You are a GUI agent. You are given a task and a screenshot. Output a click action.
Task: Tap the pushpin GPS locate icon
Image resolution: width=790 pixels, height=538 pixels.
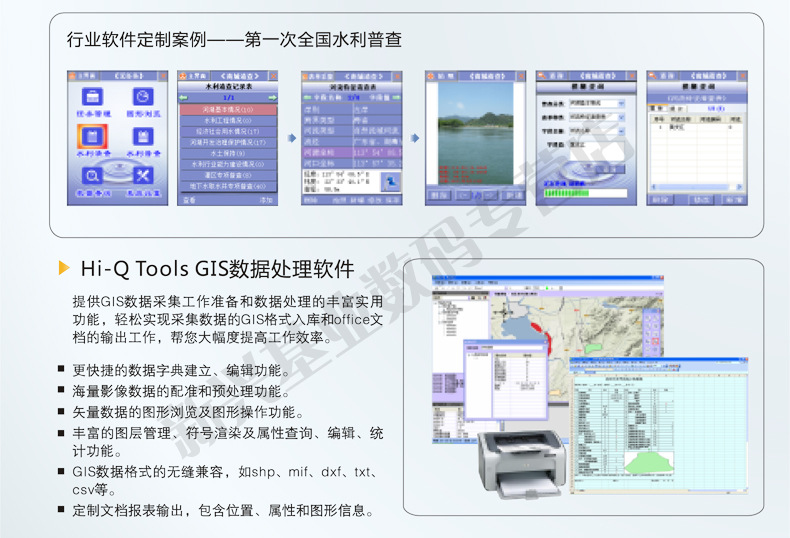point(390,182)
